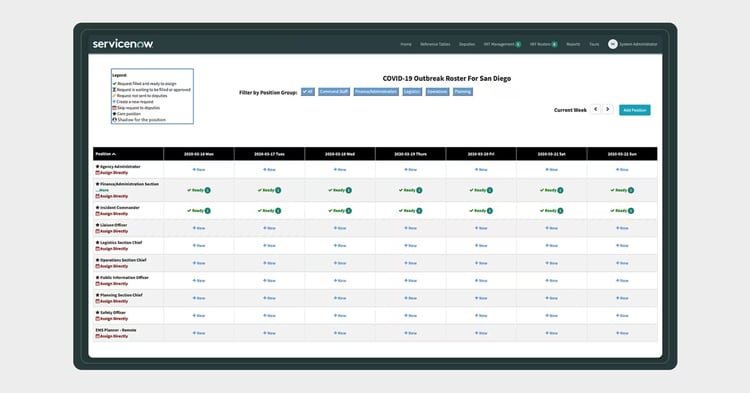The image size is (750, 393).
Task: Go to the previous week with left chevron
Action: click(596, 109)
